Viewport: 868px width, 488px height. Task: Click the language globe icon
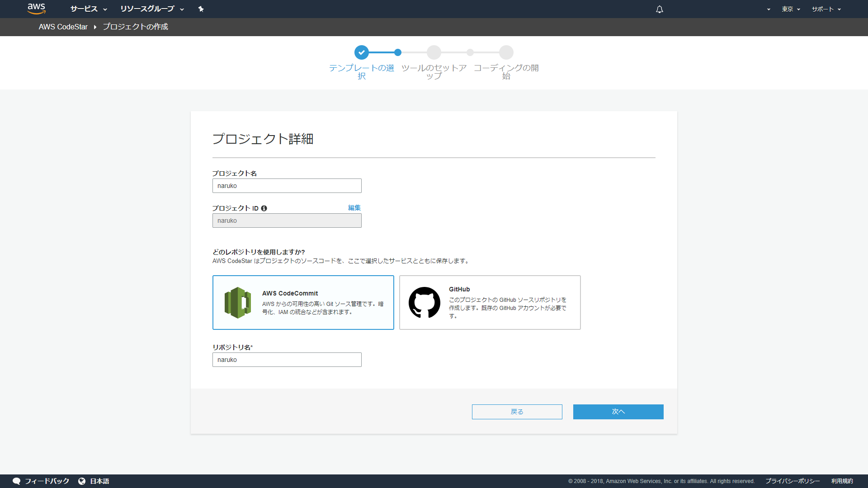click(x=82, y=481)
